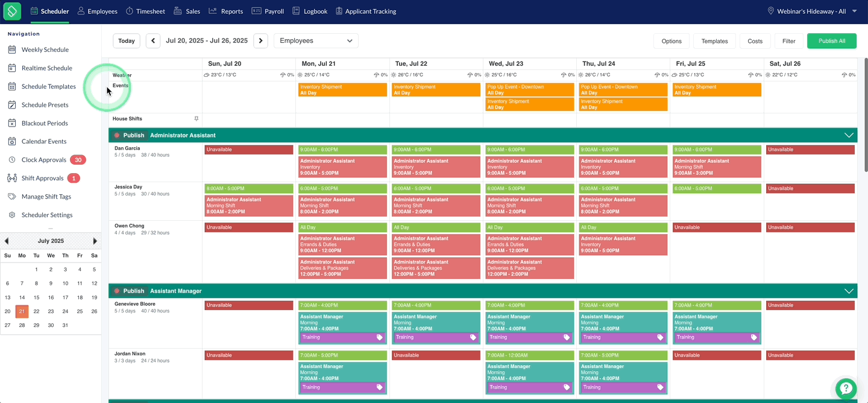The image size is (868, 403).
Task: Click the Weekly Schedule calendar icon
Action: click(x=12, y=49)
